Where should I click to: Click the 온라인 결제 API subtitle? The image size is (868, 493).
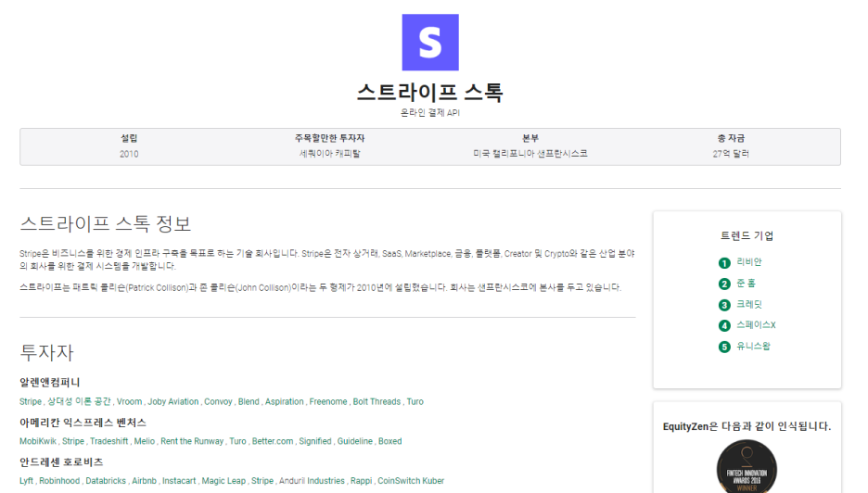pos(430,112)
